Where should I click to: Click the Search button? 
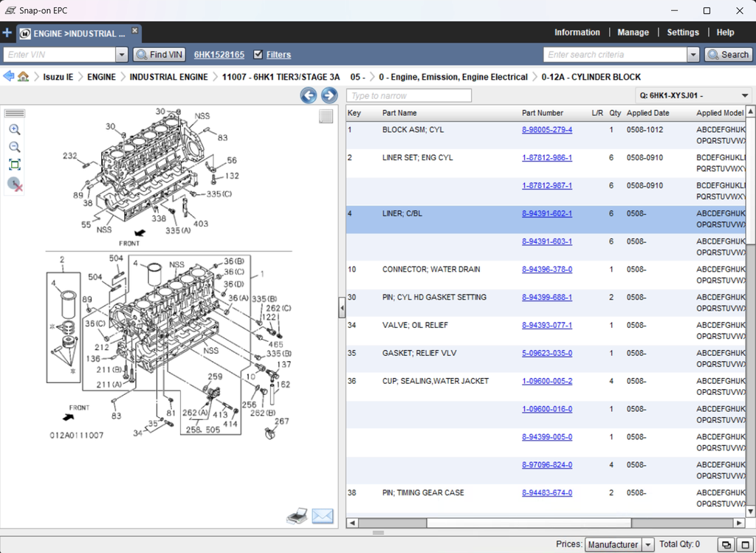coord(729,55)
